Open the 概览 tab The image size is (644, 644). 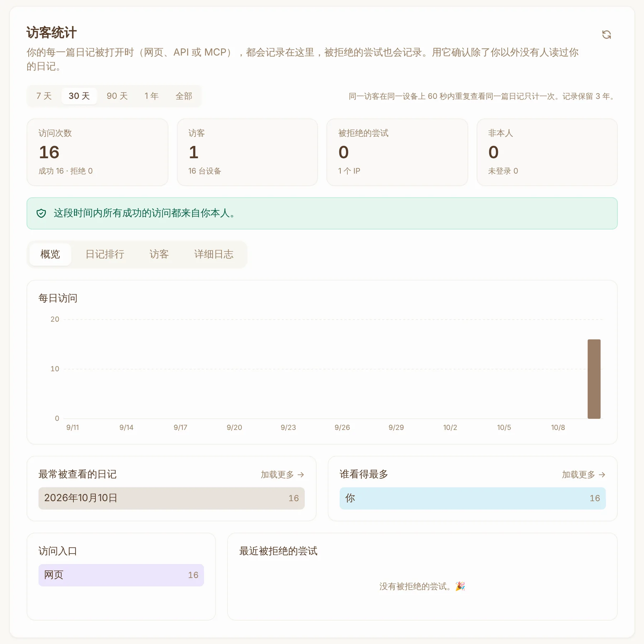point(50,254)
